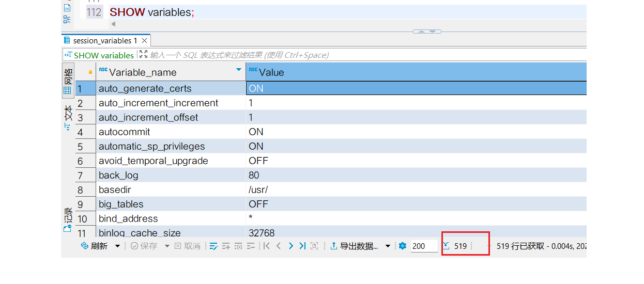Open the dropdown arrow next to 保存

tap(167, 246)
